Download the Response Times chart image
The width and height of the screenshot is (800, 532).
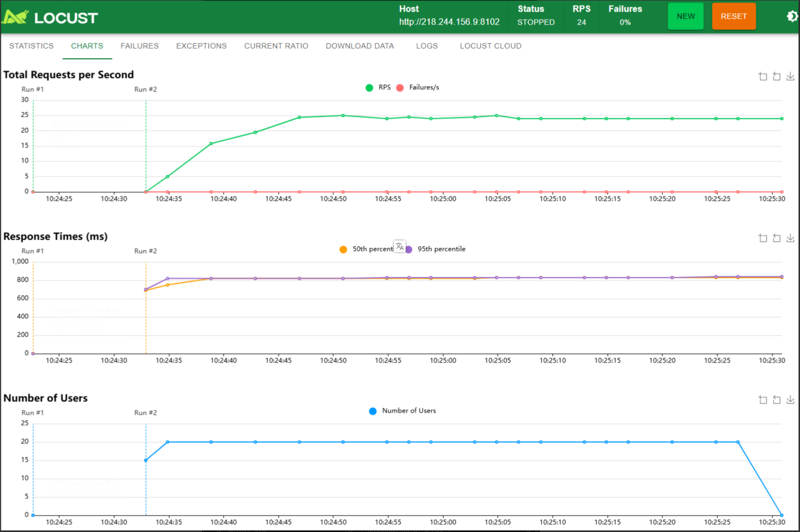tap(790, 238)
